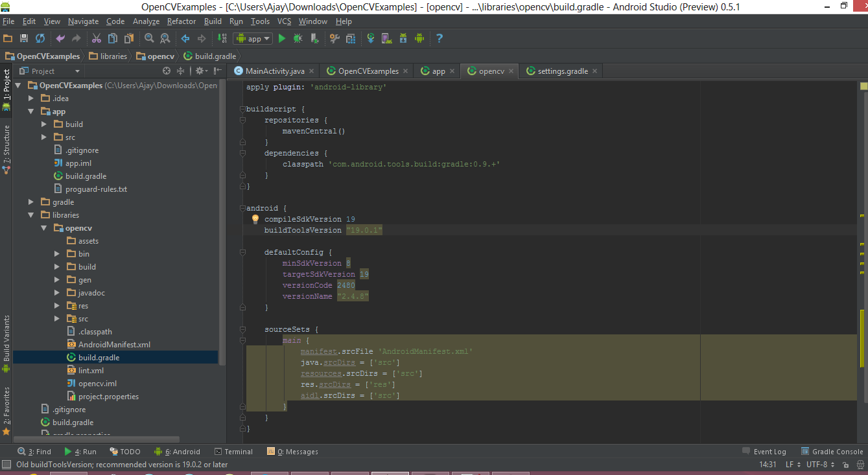Open the UTF-8 encoding dropdown
The image size is (868, 475).
pos(819,465)
